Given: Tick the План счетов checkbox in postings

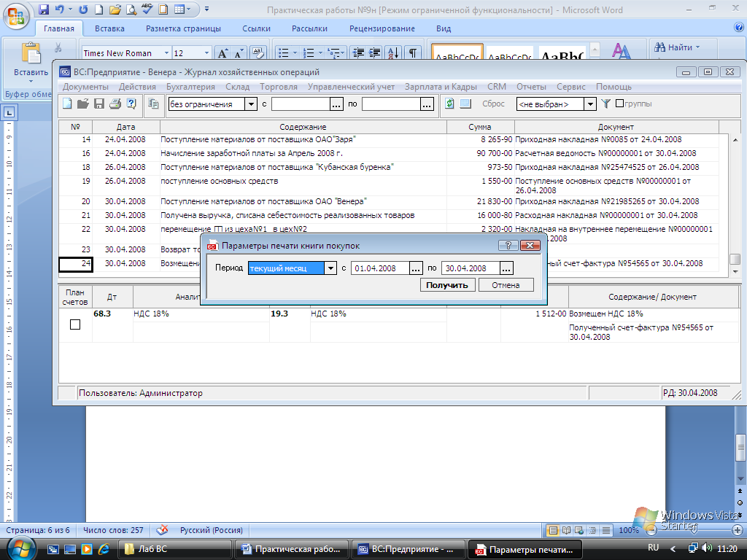Looking at the screenshot, I should tap(75, 324).
